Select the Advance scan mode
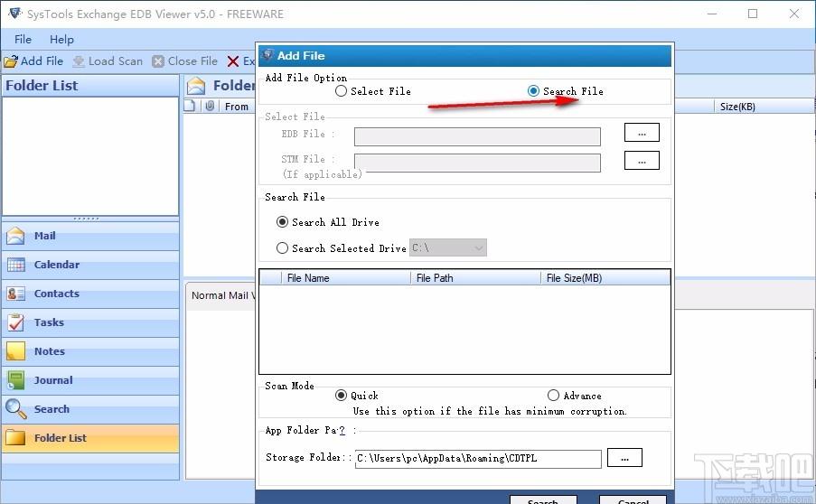The image size is (816, 504). pyautogui.click(x=553, y=396)
